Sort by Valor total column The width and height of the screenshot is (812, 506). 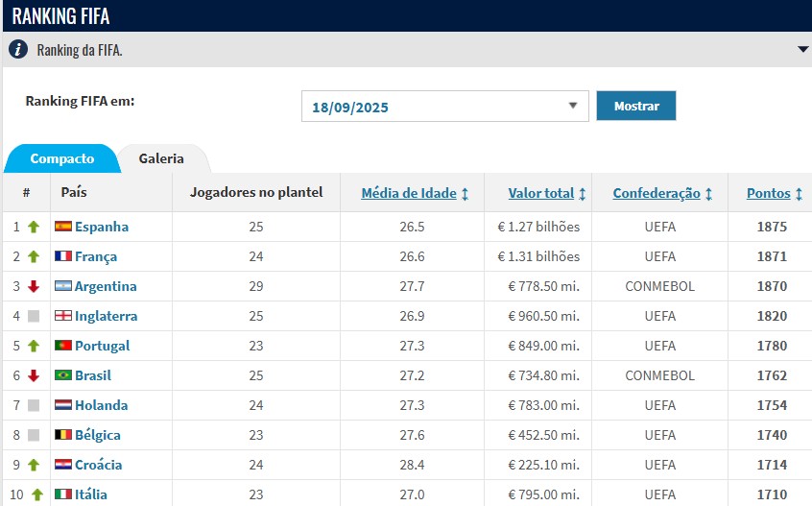(541, 193)
